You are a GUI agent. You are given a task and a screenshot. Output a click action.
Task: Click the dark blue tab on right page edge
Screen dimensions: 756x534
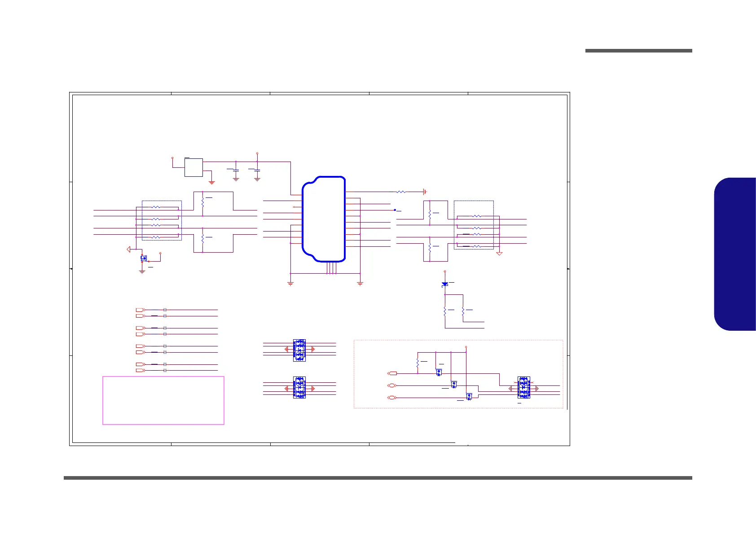734,254
